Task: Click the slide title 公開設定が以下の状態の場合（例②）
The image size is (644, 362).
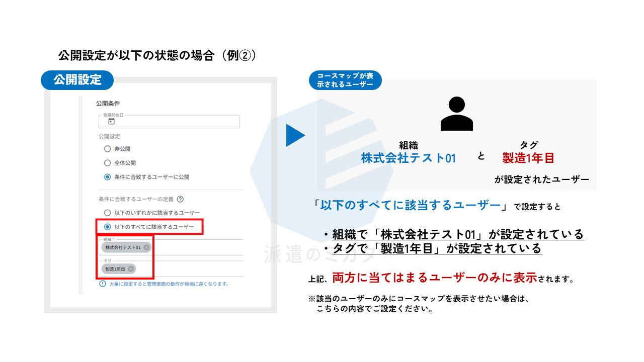Action: tap(157, 55)
